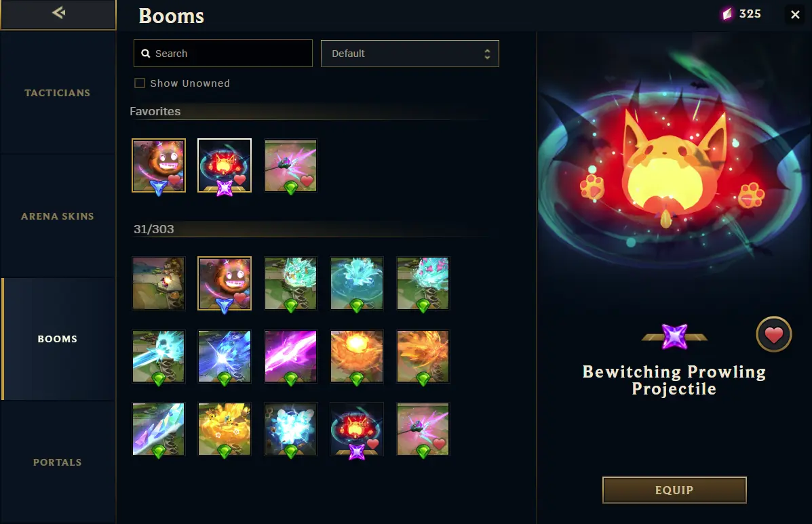
Task: Focus the Search input field
Action: tap(223, 54)
